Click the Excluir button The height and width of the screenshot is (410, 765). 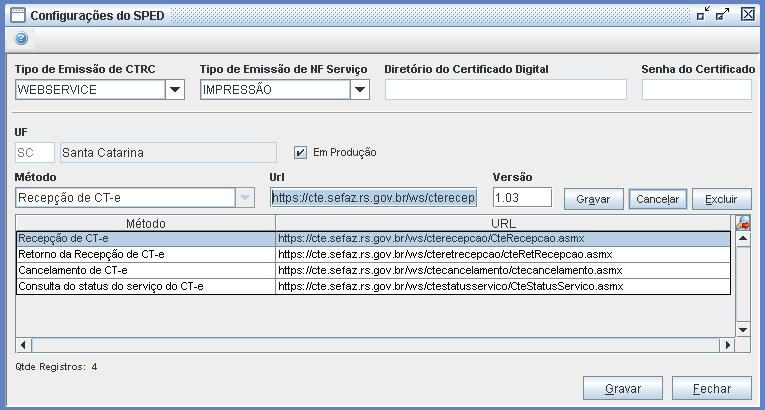(722, 199)
